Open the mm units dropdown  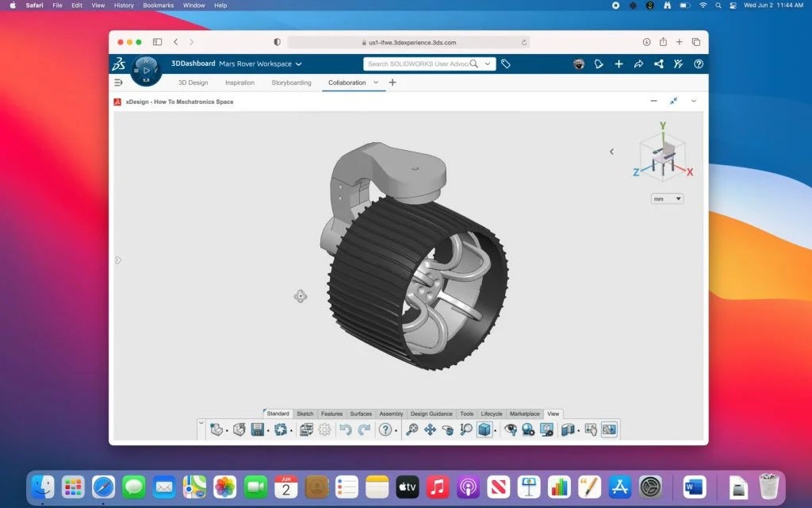point(667,198)
